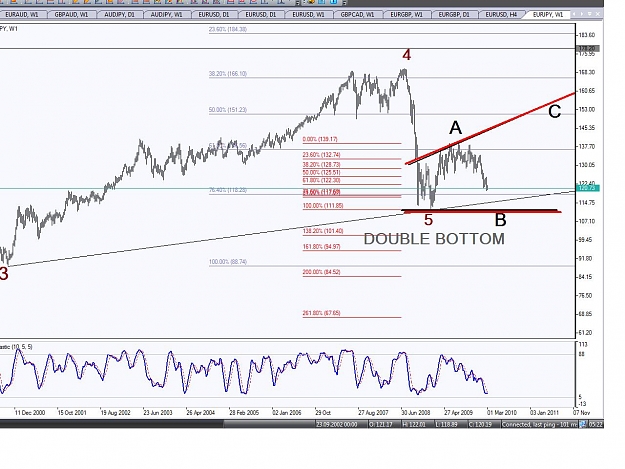Click the 153.00 price axis label
Screen dimensions: 625x469
[586, 110]
